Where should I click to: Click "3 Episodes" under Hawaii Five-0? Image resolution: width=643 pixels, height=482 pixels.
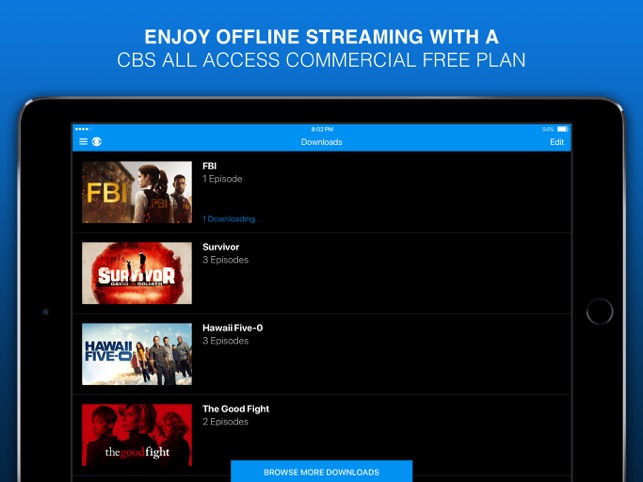pyautogui.click(x=226, y=341)
